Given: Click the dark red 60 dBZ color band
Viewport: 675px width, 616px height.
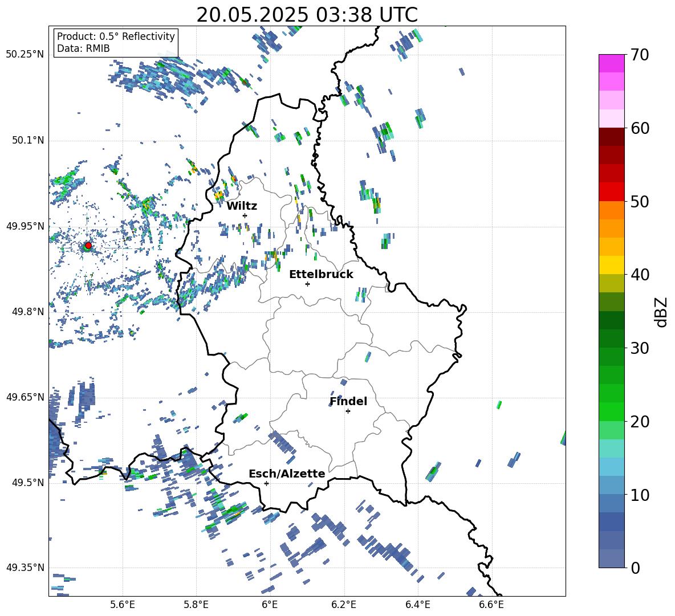Looking at the screenshot, I should pyautogui.click(x=611, y=136).
